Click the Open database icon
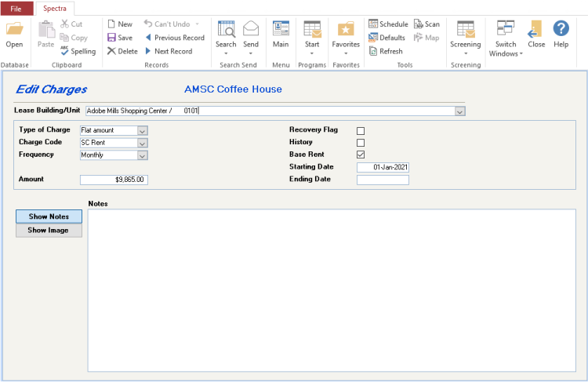This screenshot has width=588, height=382. [14, 35]
